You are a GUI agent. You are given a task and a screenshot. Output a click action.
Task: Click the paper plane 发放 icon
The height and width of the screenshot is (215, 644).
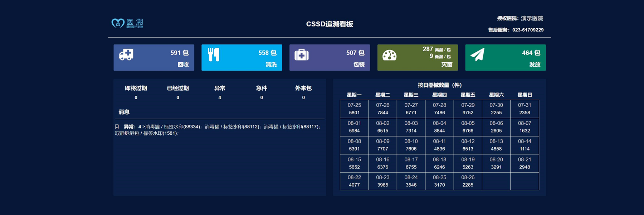(x=477, y=55)
